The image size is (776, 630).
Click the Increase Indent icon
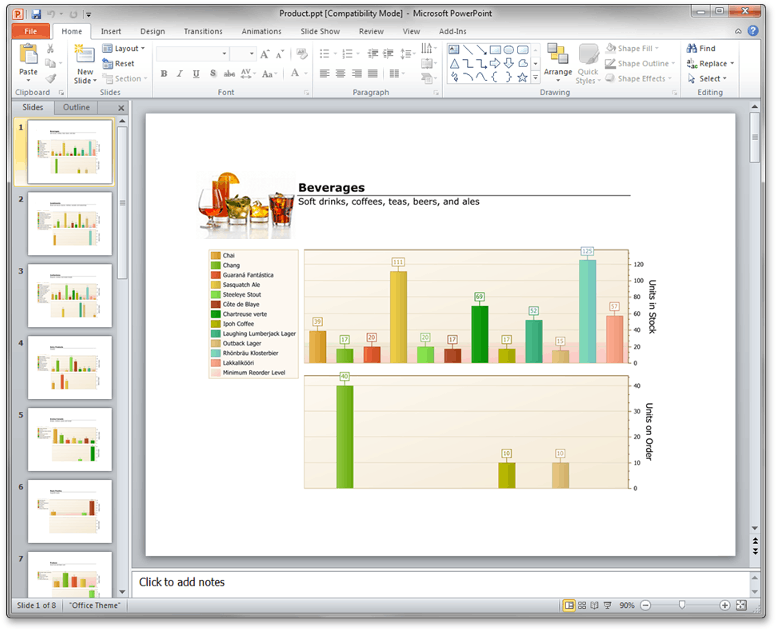388,53
